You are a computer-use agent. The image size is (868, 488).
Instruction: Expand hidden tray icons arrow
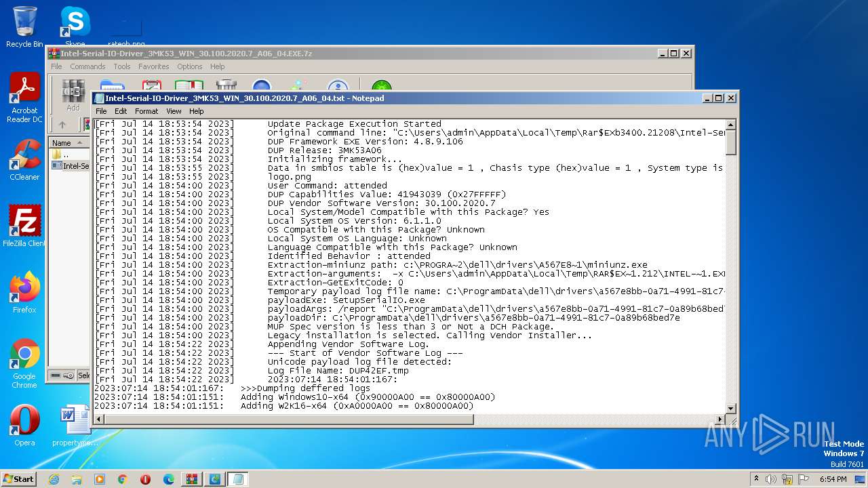[x=756, y=479]
